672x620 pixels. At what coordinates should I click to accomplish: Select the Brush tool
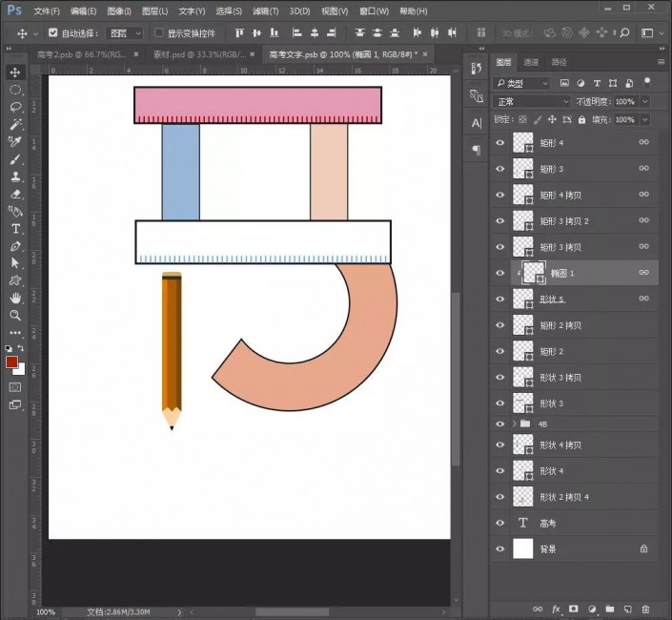click(x=15, y=159)
